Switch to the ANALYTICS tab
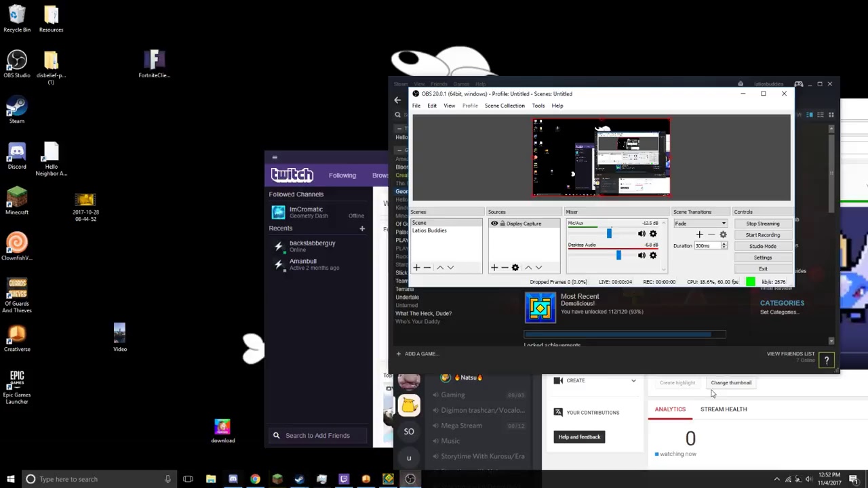The image size is (868, 488). pos(670,409)
